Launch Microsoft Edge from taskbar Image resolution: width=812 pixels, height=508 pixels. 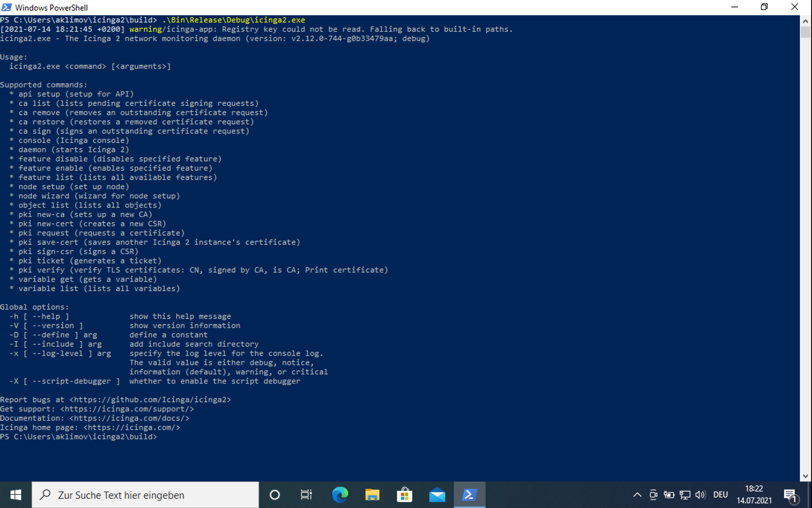pyautogui.click(x=340, y=495)
